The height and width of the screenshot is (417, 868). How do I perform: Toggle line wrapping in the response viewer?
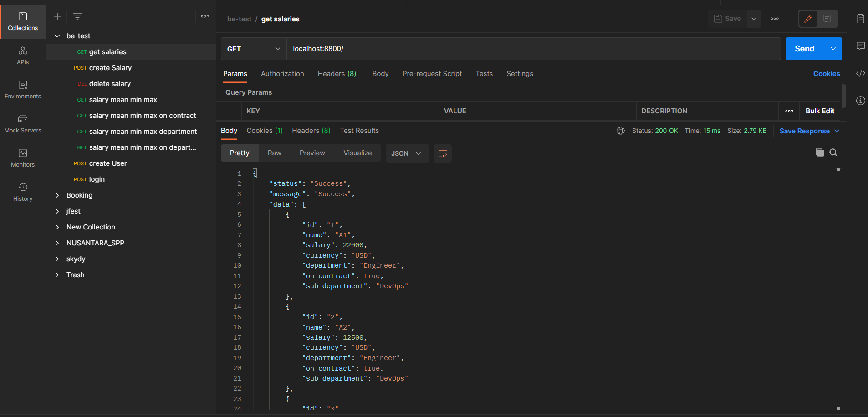pyautogui.click(x=442, y=153)
